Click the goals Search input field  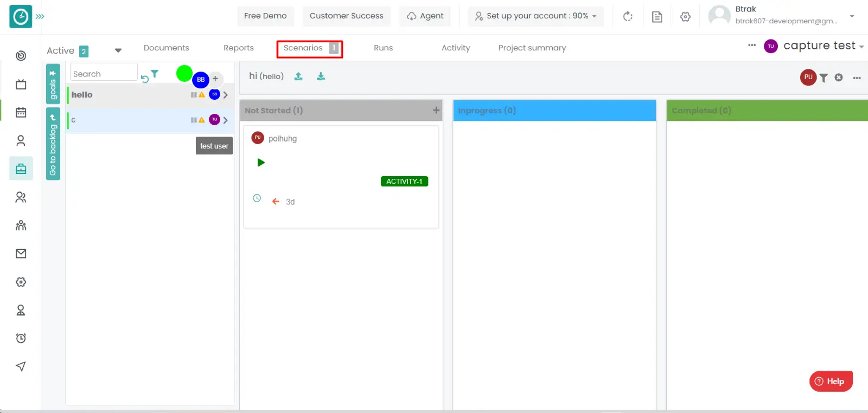point(103,74)
